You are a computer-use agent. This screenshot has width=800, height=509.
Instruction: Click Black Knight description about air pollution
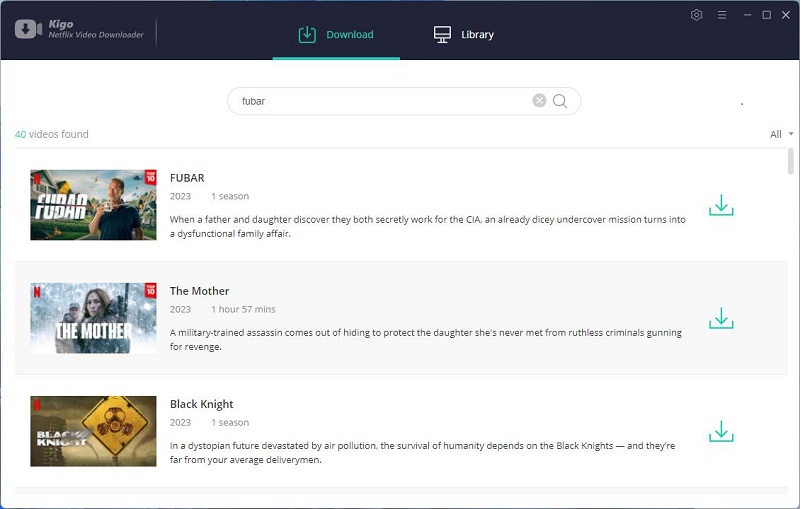tap(422, 453)
